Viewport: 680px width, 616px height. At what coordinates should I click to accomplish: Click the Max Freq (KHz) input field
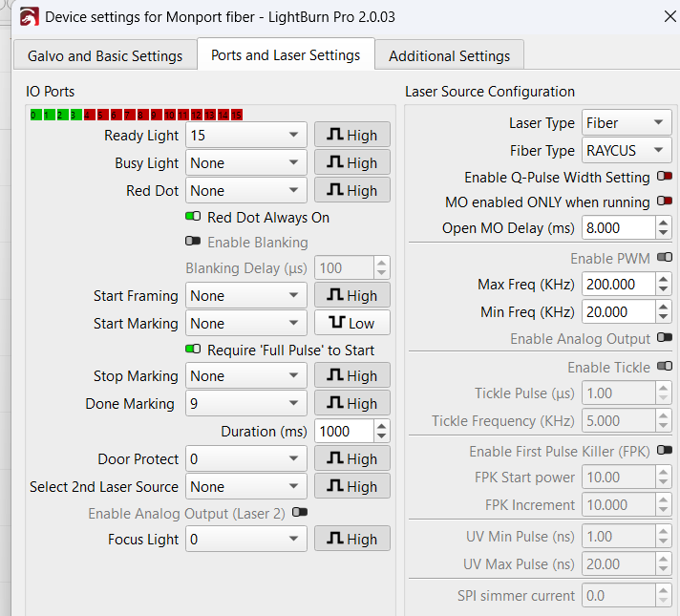click(x=617, y=285)
